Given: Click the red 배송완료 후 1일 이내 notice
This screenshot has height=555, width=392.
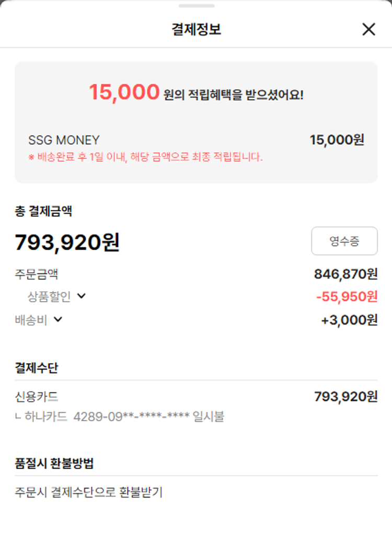Looking at the screenshot, I should tap(145, 157).
